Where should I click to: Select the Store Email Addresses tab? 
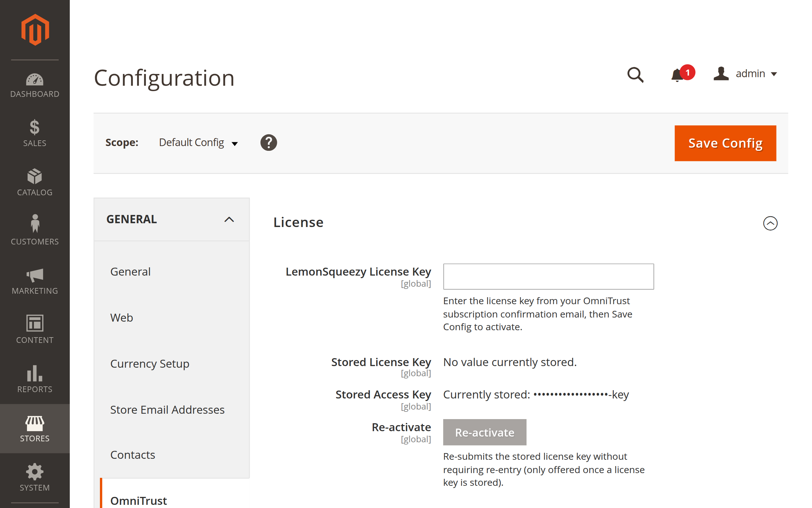[x=172, y=410]
